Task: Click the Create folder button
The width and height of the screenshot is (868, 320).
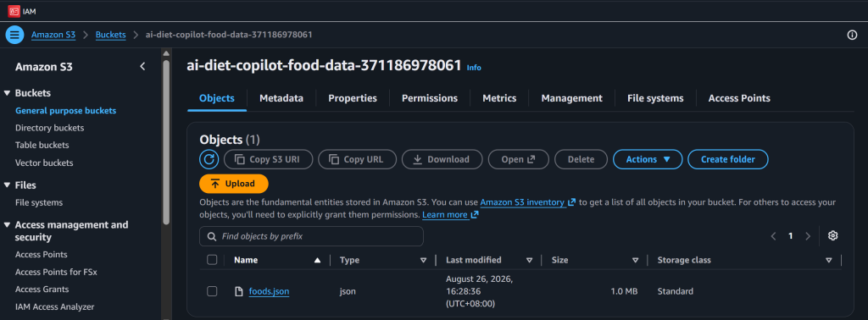Action: [x=728, y=160]
